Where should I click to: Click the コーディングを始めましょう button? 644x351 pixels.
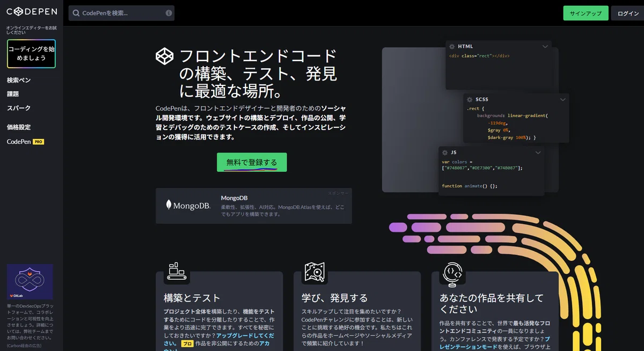tap(31, 54)
